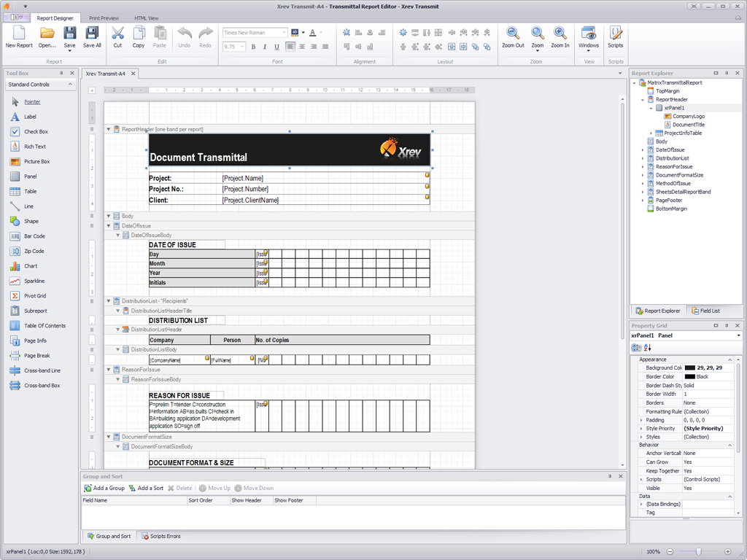Open the Scripts editor
The width and height of the screenshot is (747, 560).
[x=616, y=37]
